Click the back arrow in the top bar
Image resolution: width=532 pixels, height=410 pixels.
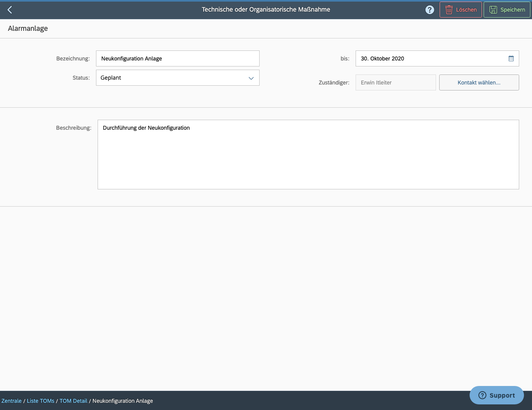[9, 9]
